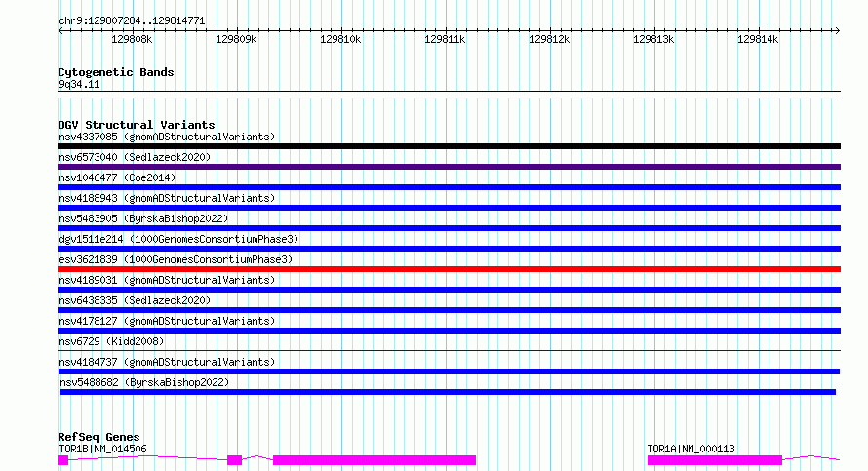
Task: Click the nsv4189031 gnomAD variant label
Action: [x=167, y=280]
